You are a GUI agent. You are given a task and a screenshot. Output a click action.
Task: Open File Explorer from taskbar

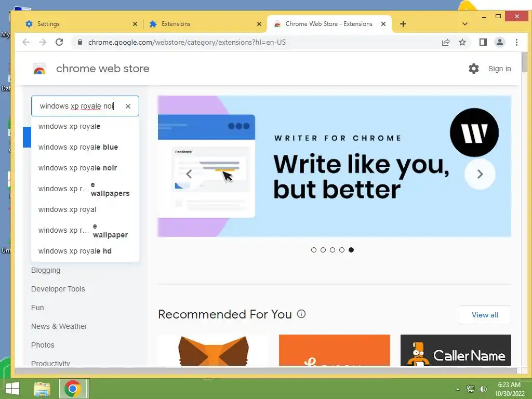pos(42,389)
